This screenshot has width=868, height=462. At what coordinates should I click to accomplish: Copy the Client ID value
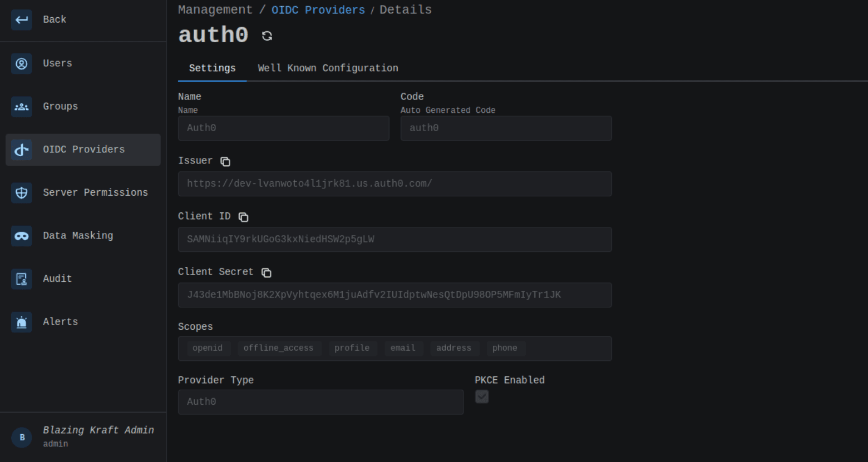(243, 217)
